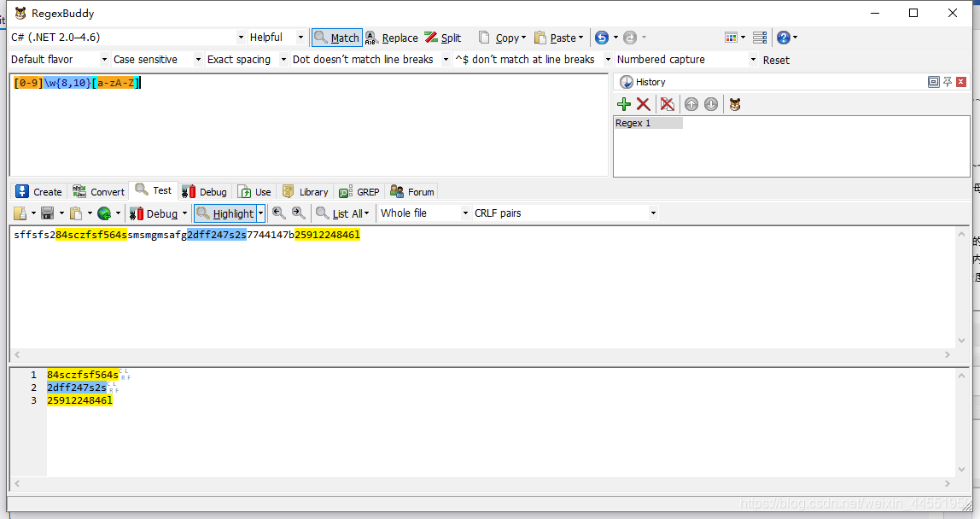This screenshot has height=519, width=980.
Task: Float the History panel with restore icon
Action: (x=934, y=82)
